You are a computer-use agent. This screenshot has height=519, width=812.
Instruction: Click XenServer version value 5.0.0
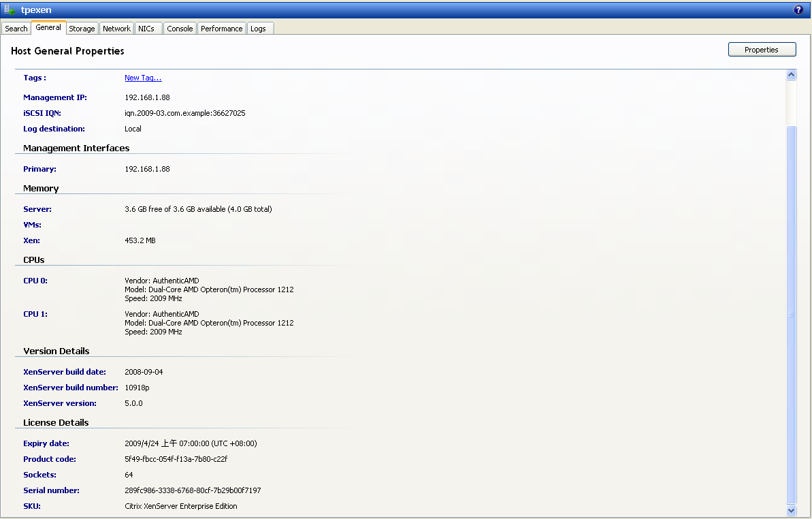(x=133, y=403)
